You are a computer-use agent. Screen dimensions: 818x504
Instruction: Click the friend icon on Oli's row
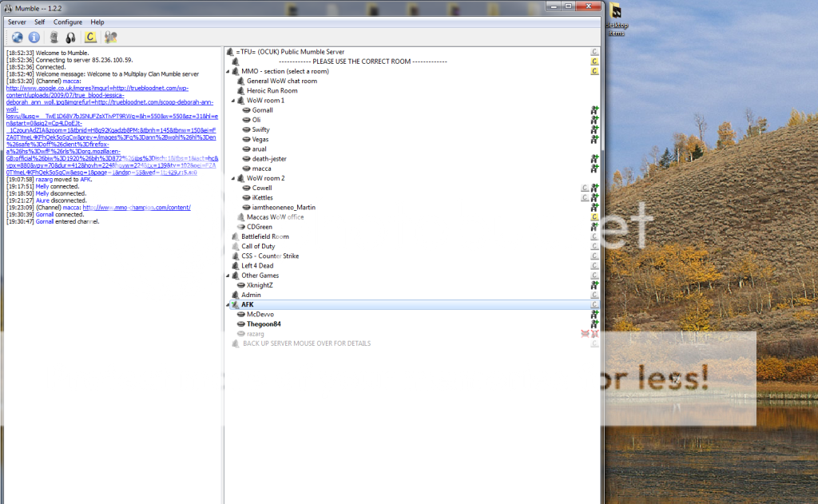pyautogui.click(x=594, y=120)
